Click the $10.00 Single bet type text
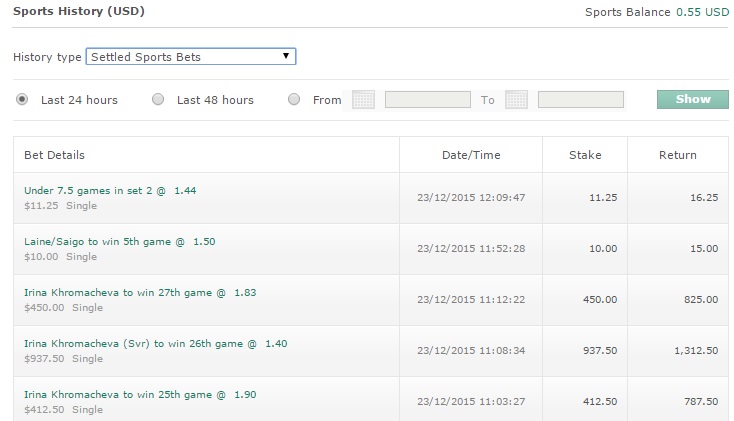 coord(60,257)
